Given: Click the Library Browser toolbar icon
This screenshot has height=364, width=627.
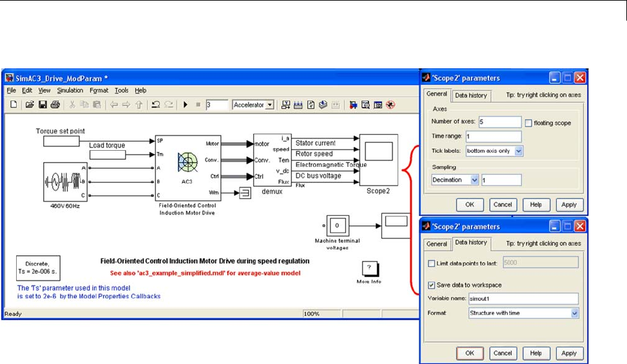Looking at the screenshot, I should point(353,104).
